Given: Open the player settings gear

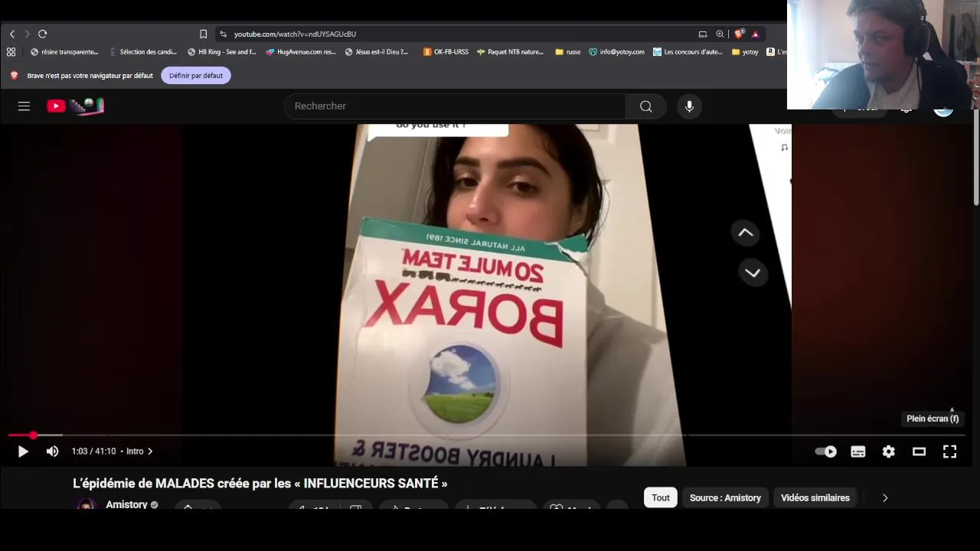Looking at the screenshot, I should 888,452.
